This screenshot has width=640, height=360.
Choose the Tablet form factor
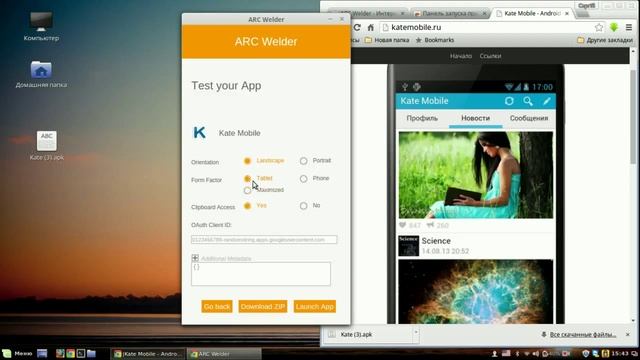(x=247, y=178)
